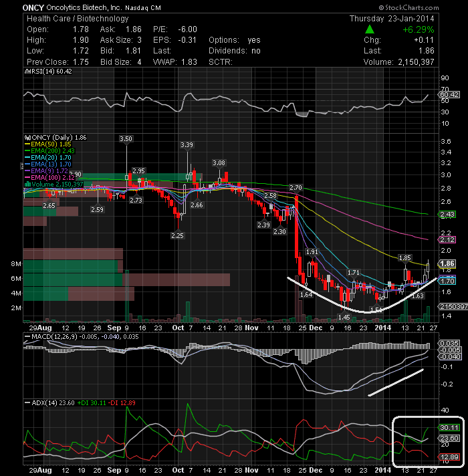The height and width of the screenshot is (476, 468).
Task: Click the 0.035 MACD histogram axis tag
Action: [449, 344]
